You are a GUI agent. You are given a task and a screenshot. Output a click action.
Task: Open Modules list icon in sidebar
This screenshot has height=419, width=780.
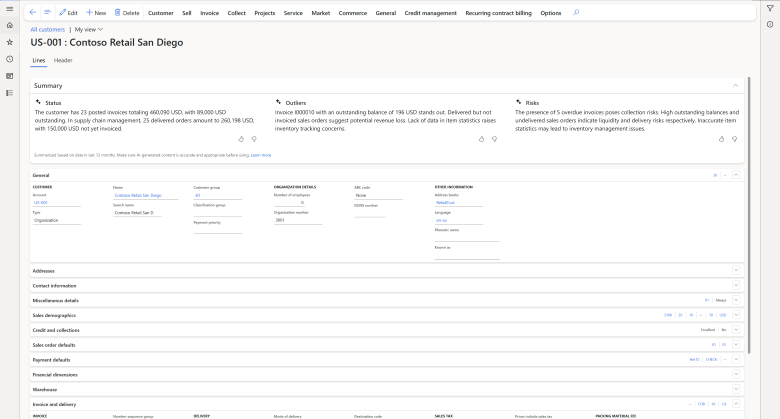9,93
